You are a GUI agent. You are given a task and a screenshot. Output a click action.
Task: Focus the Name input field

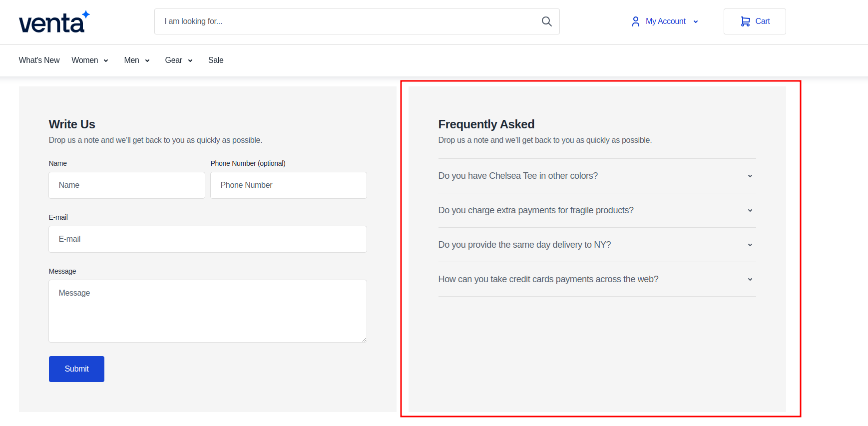[x=127, y=185]
